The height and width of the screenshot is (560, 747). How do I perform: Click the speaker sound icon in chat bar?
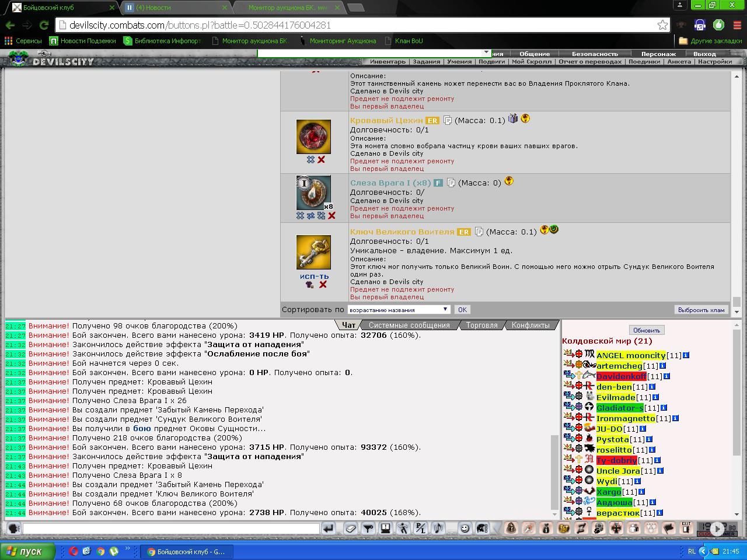[438, 528]
